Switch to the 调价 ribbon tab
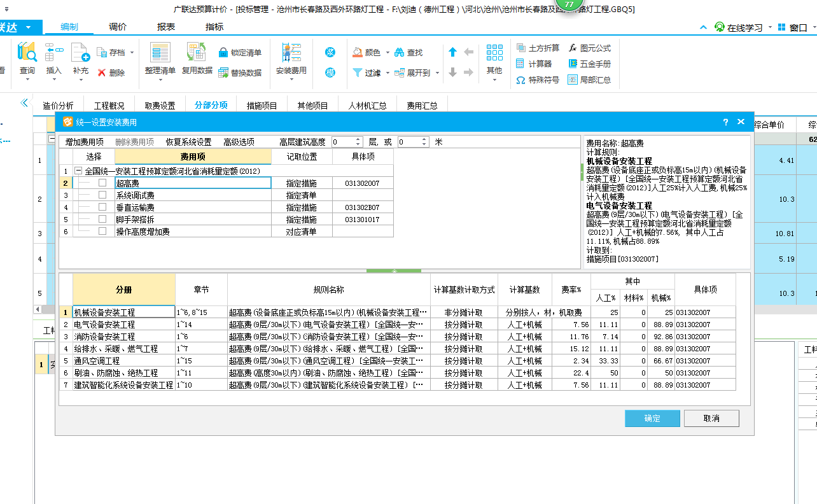 118,27
